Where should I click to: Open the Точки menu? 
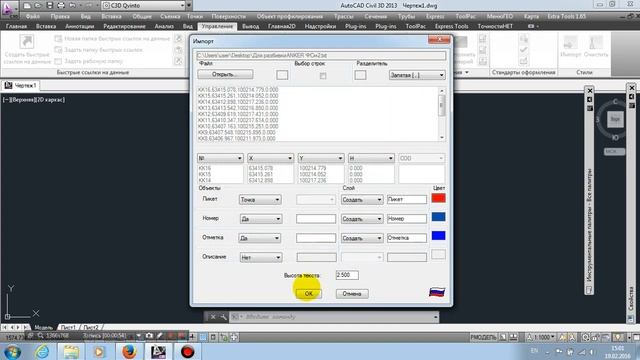coord(195,16)
